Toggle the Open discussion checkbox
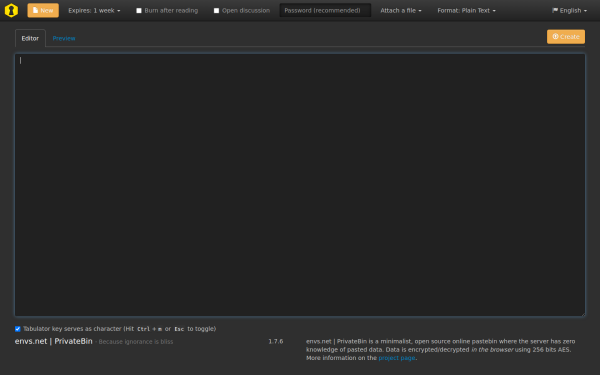 click(216, 11)
